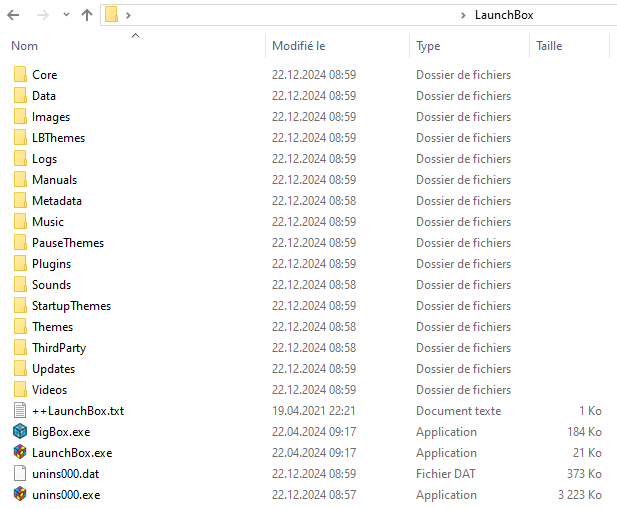
Task: Select the StartupThemes folder icon
Action: pos(20,305)
